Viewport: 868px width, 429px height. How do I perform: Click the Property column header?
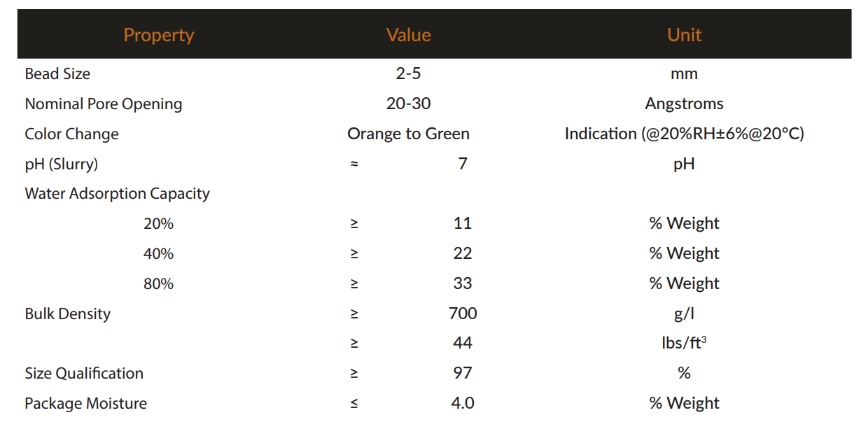[159, 35]
